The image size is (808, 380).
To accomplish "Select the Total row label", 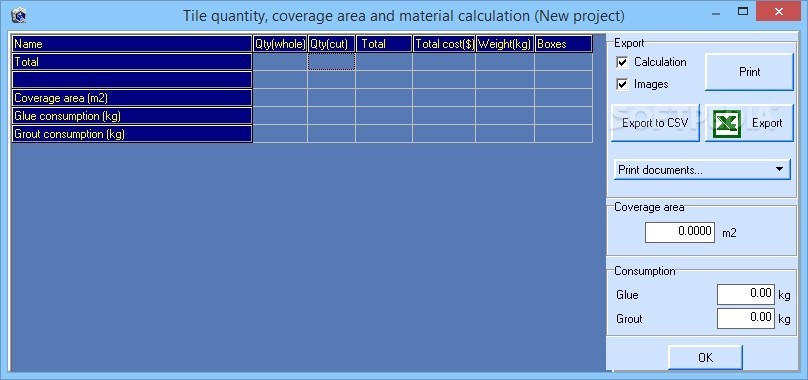I will 132,62.
